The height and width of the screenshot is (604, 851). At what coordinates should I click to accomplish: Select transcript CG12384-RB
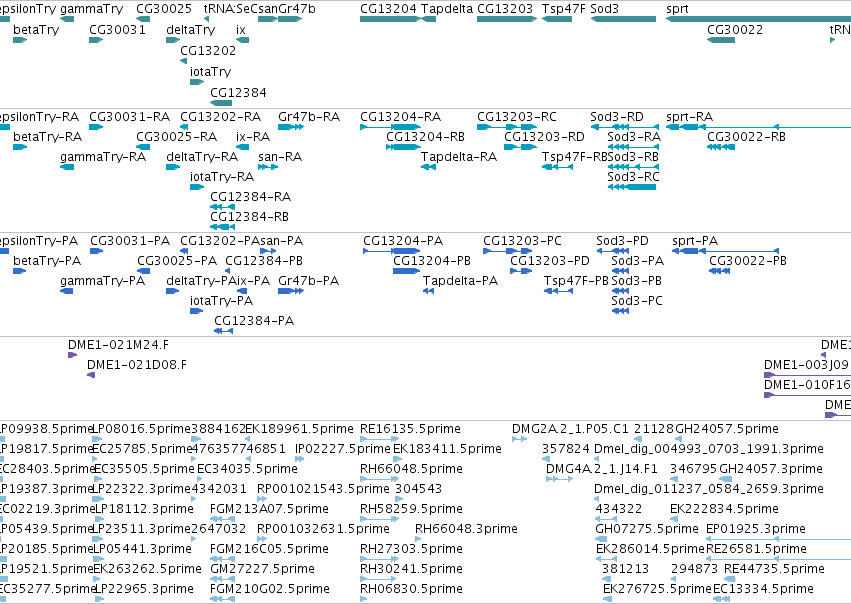[x=223, y=227]
